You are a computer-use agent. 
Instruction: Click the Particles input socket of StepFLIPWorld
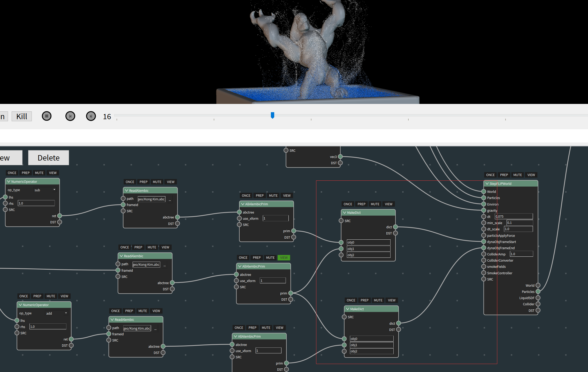[x=484, y=198]
